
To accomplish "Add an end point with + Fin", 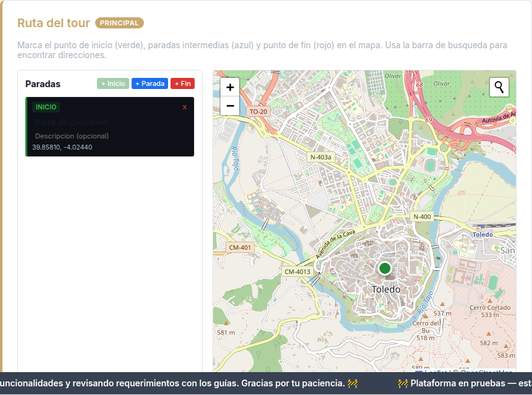I will [x=182, y=83].
